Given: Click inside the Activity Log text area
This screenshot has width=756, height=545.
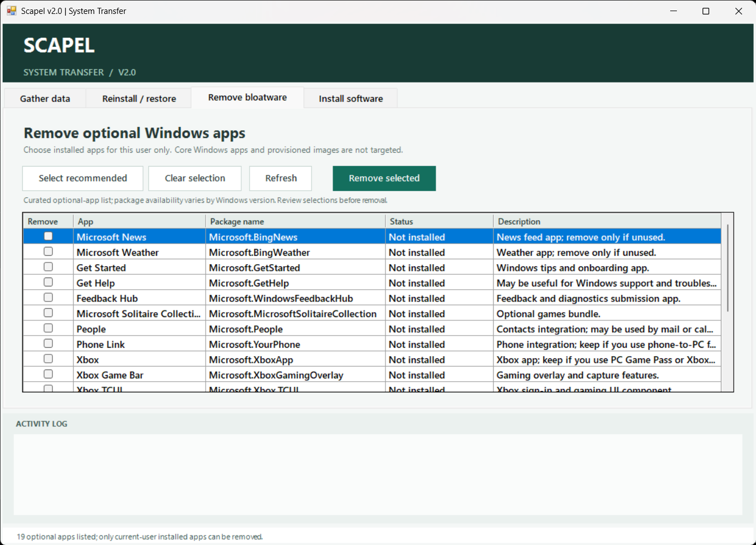Looking at the screenshot, I should [x=378, y=475].
